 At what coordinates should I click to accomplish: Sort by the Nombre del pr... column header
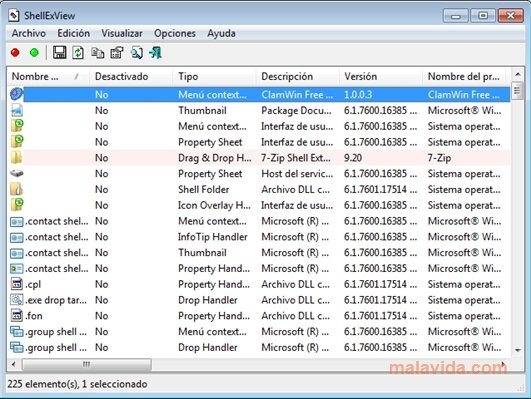click(464, 76)
